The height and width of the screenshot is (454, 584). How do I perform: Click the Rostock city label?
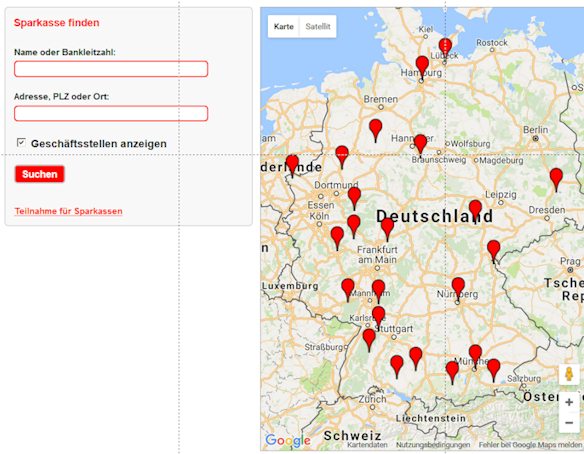click(x=492, y=43)
